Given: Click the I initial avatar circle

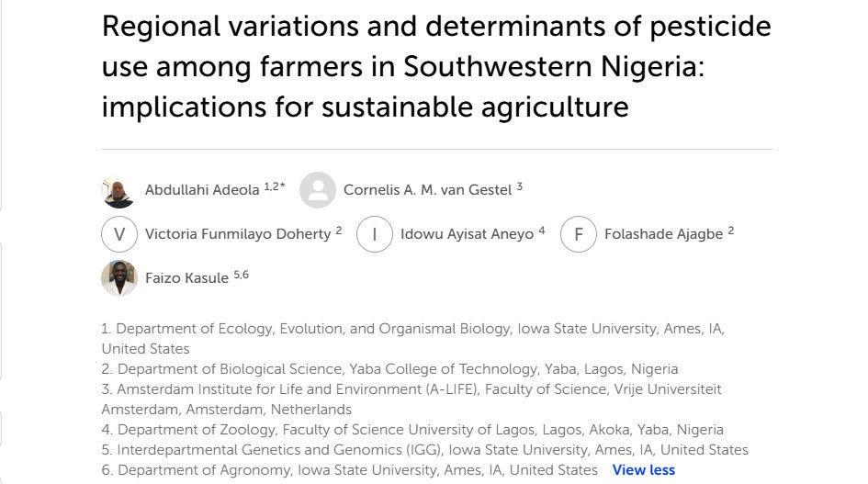Looking at the screenshot, I should tap(375, 234).
